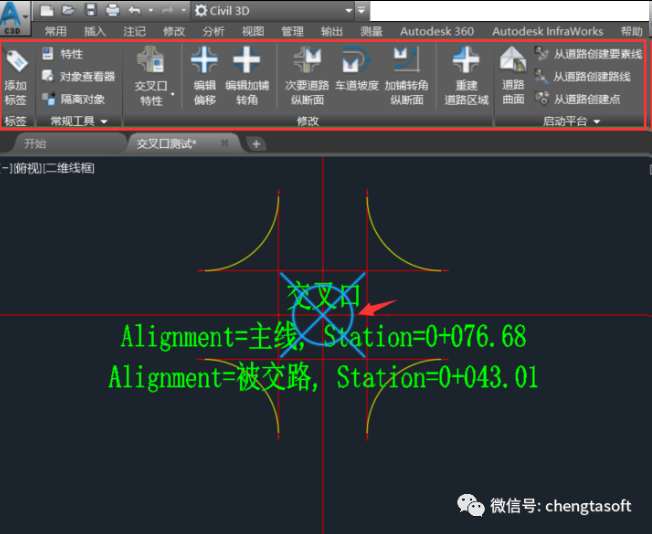Click the 二维线框 visual style label
The image size is (652, 534).
69,168
